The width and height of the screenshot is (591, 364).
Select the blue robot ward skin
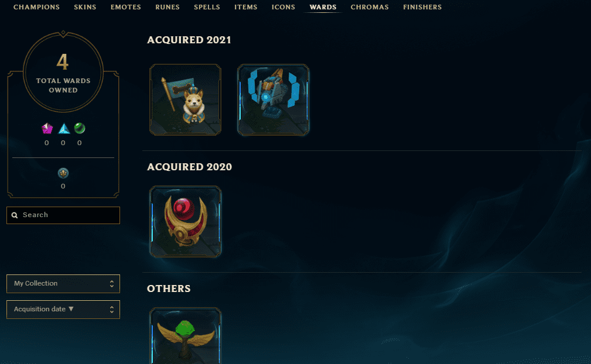pos(274,99)
